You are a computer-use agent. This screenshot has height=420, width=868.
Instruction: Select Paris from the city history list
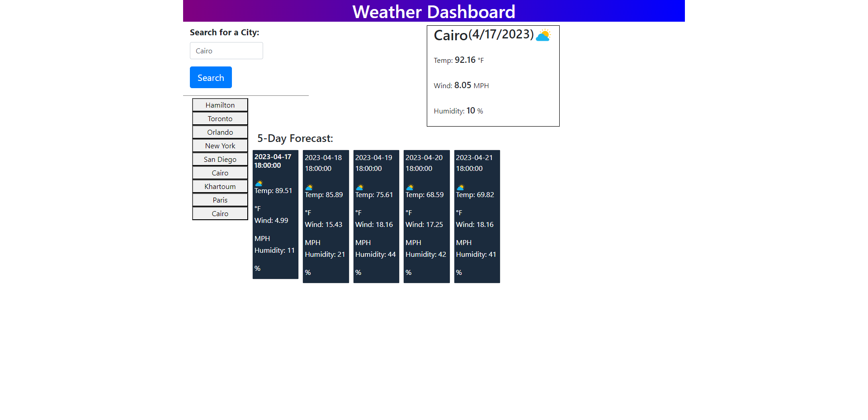coord(220,200)
